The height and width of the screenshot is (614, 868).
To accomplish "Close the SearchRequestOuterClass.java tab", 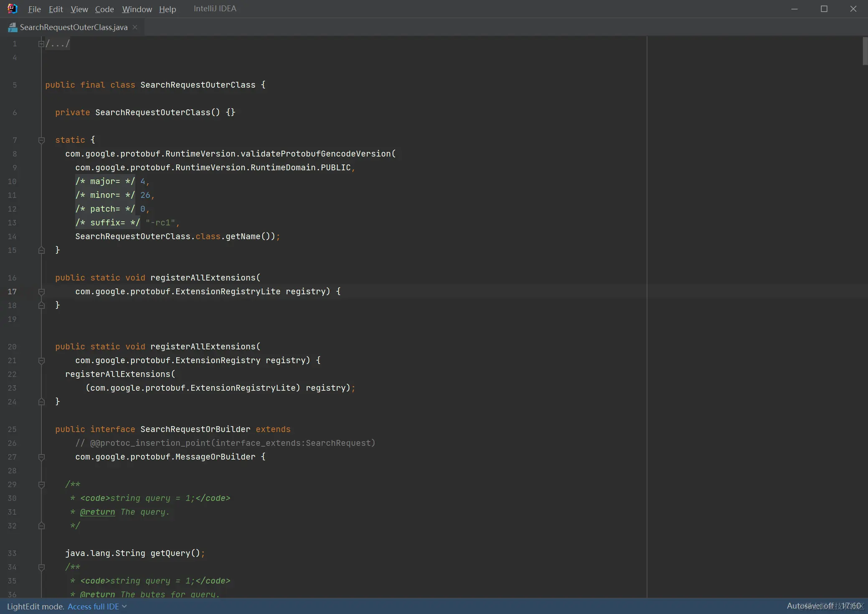I will pos(135,27).
